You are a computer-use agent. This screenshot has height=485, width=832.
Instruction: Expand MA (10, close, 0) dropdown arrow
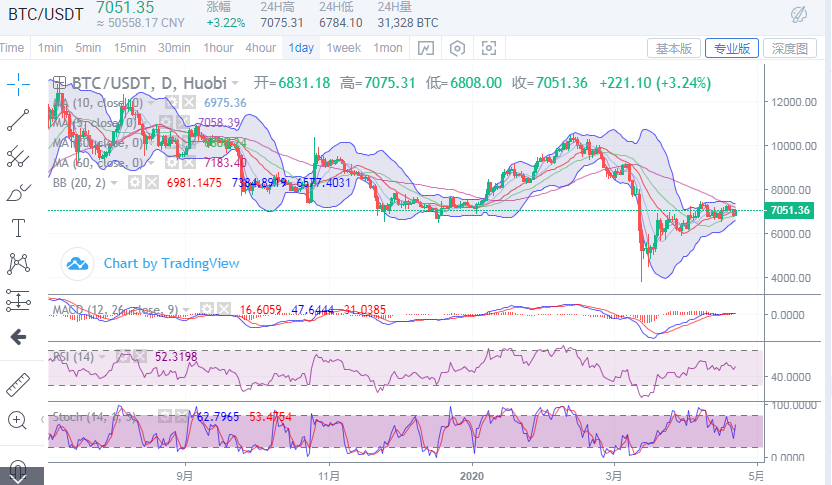click(x=151, y=103)
